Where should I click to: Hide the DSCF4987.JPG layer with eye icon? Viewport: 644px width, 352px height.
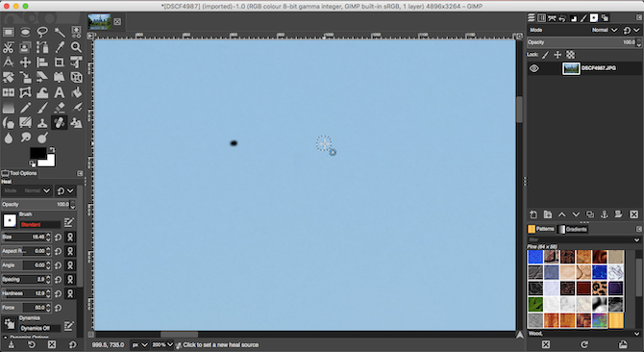(x=533, y=68)
